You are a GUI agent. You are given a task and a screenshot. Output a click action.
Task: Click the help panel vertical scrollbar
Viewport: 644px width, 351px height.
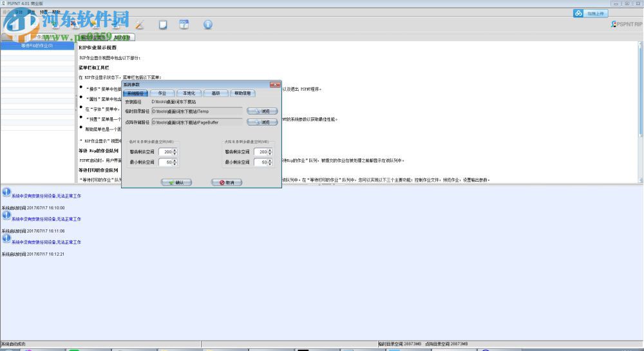pyautogui.click(x=641, y=111)
